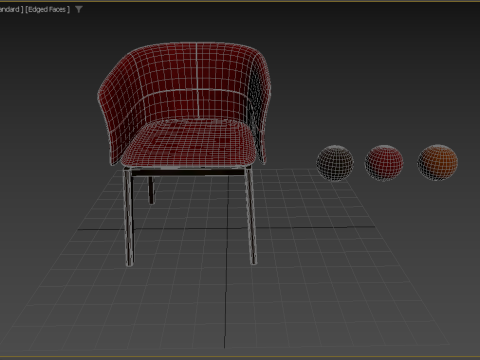Viewport: 480px width, 360px height.
Task: Select the orange material sphere
Action: coord(438,163)
